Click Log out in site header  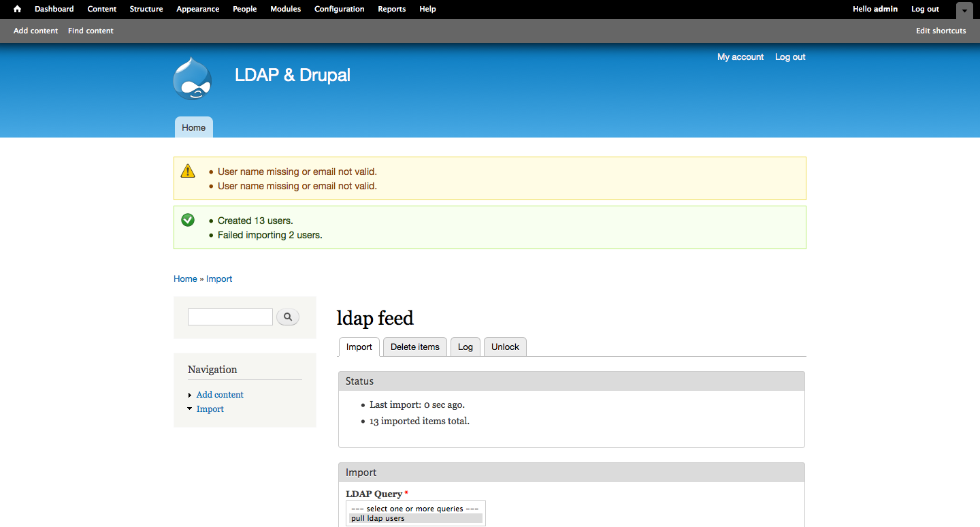pos(790,57)
